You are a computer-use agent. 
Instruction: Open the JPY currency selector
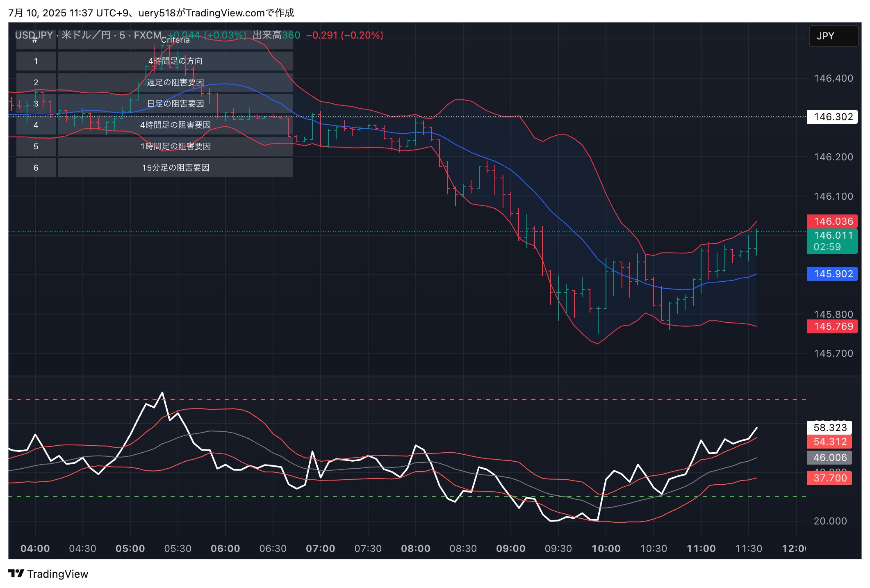pyautogui.click(x=833, y=36)
